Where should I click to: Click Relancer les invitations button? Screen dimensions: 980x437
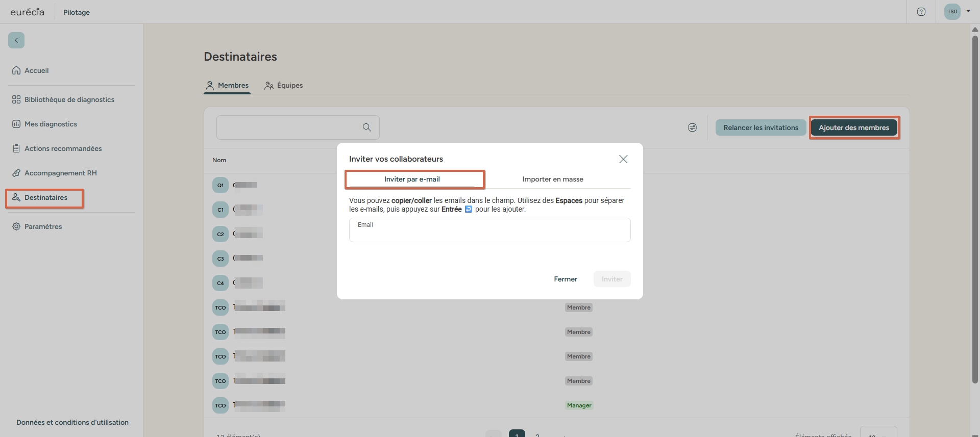761,127
